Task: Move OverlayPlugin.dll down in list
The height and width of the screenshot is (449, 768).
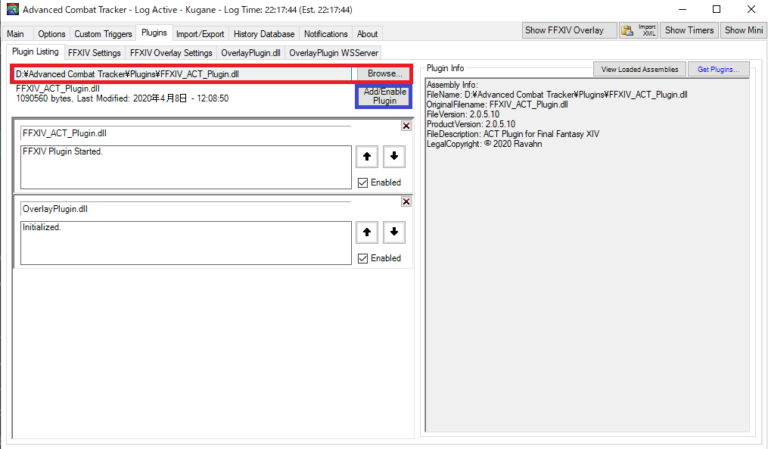Action: pyautogui.click(x=393, y=232)
